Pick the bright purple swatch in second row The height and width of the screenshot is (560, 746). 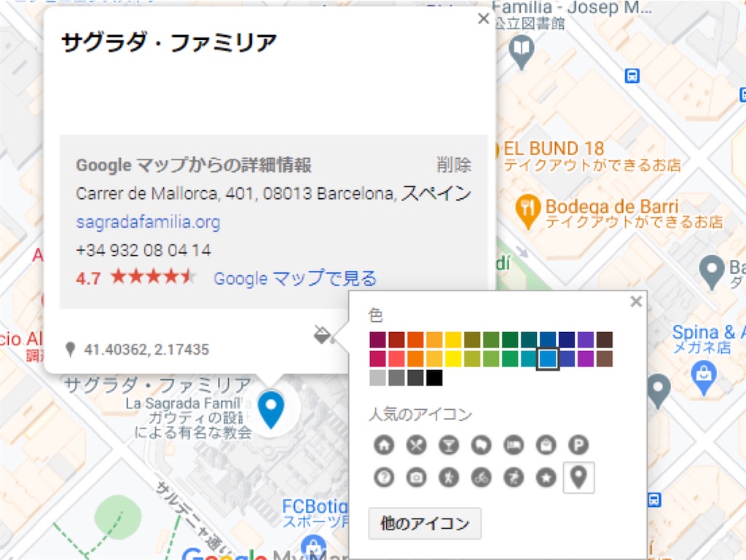tap(585, 358)
